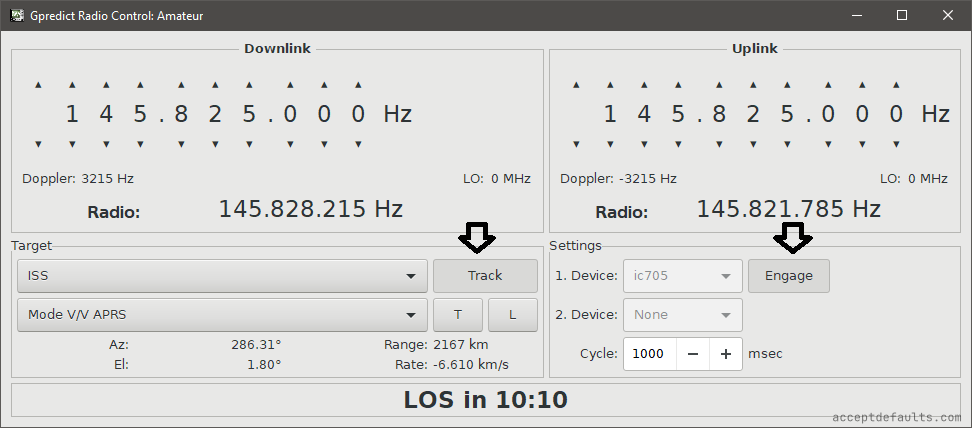The width and height of the screenshot is (972, 428).
Task: Increase Cycle value with the plus button
Action: [726, 354]
